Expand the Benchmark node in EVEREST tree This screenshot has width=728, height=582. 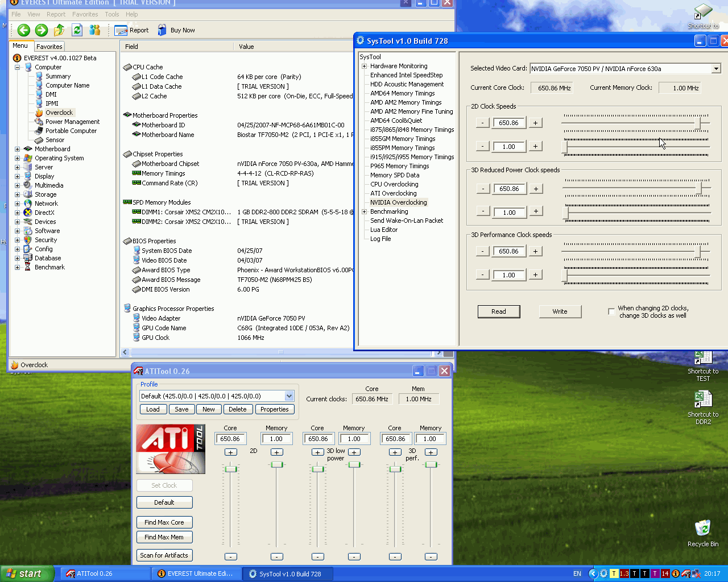[17, 267]
